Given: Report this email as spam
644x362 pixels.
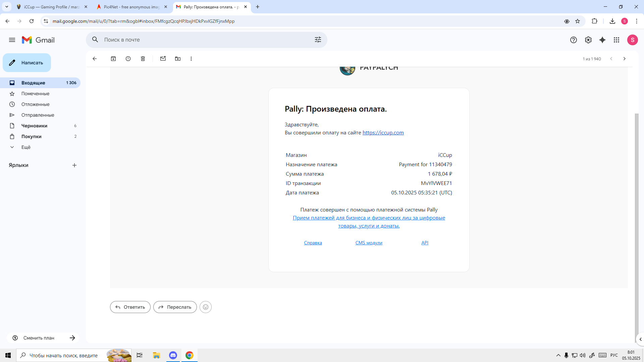Looking at the screenshot, I should pos(128,59).
